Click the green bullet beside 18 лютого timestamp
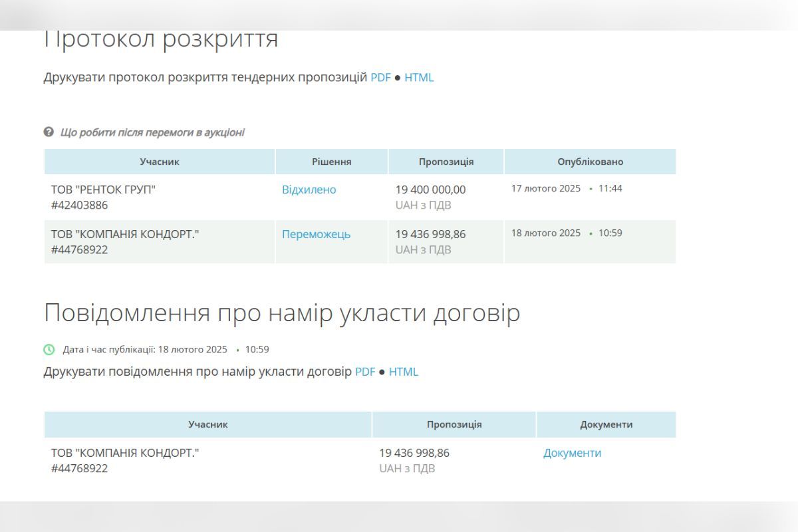The height and width of the screenshot is (532, 798). pos(589,233)
